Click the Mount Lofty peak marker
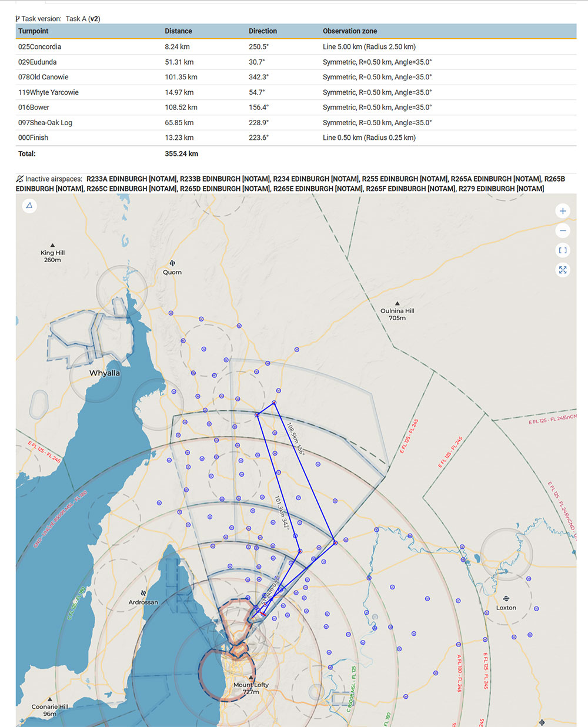The width and height of the screenshot is (588, 727). (x=251, y=677)
